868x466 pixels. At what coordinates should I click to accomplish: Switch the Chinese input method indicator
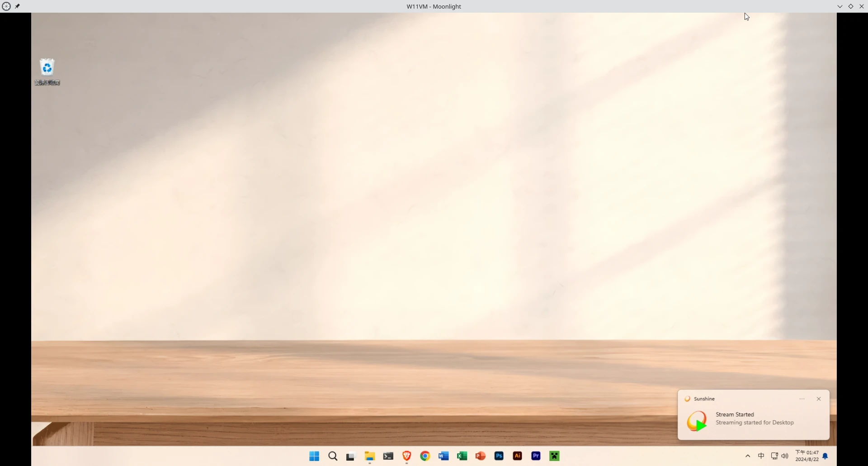point(761,456)
